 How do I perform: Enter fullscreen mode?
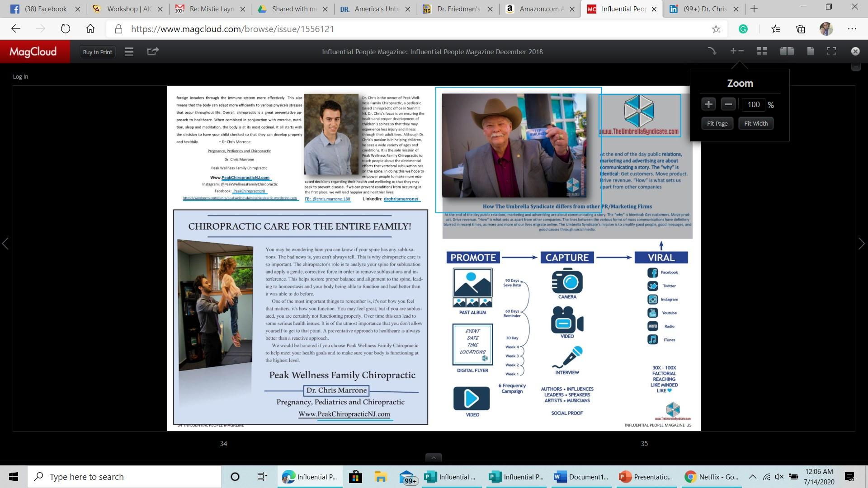(831, 51)
